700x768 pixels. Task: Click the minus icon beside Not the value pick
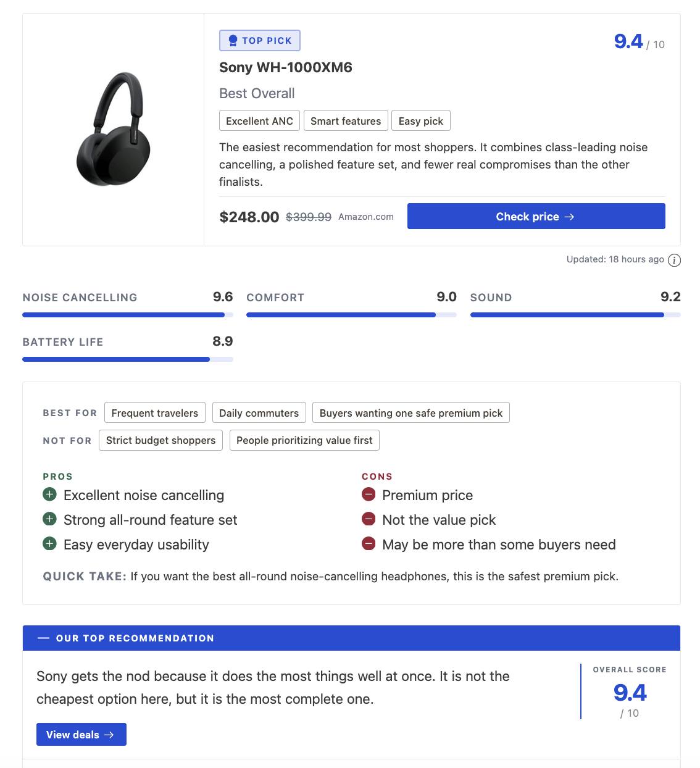click(369, 519)
